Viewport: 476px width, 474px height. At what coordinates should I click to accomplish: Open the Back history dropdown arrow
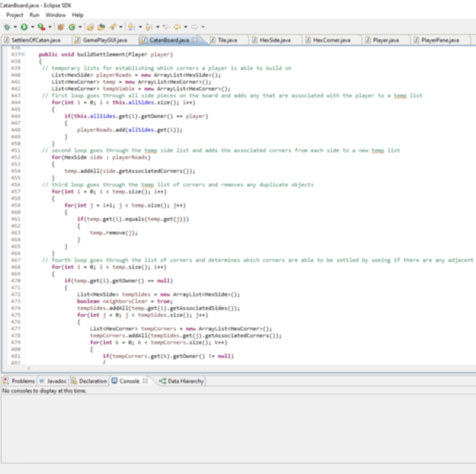tap(185, 27)
